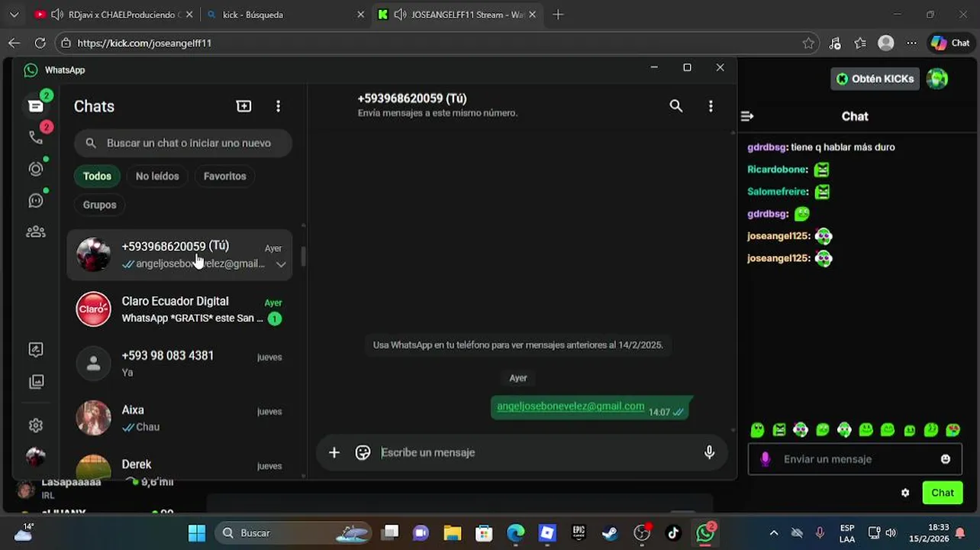Screen dimensions: 980x550
Task: Open Kick chat settings gear
Action: pos(905,493)
